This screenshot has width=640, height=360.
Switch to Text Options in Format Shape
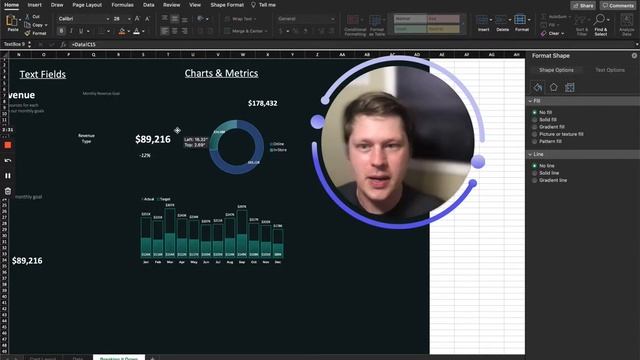point(610,70)
